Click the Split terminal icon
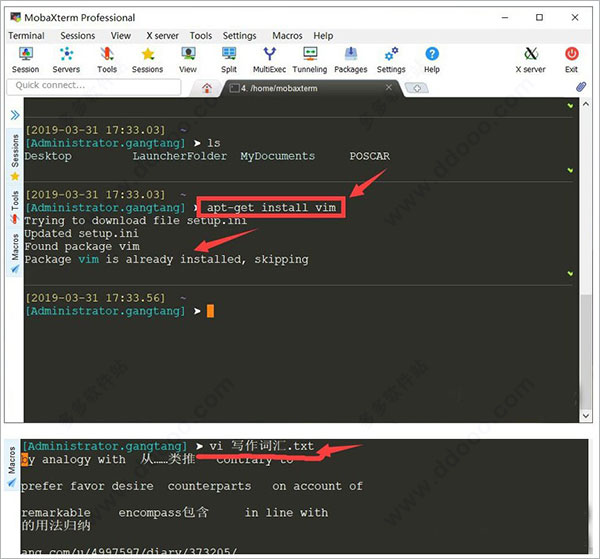The height and width of the screenshot is (559, 600). 229,59
